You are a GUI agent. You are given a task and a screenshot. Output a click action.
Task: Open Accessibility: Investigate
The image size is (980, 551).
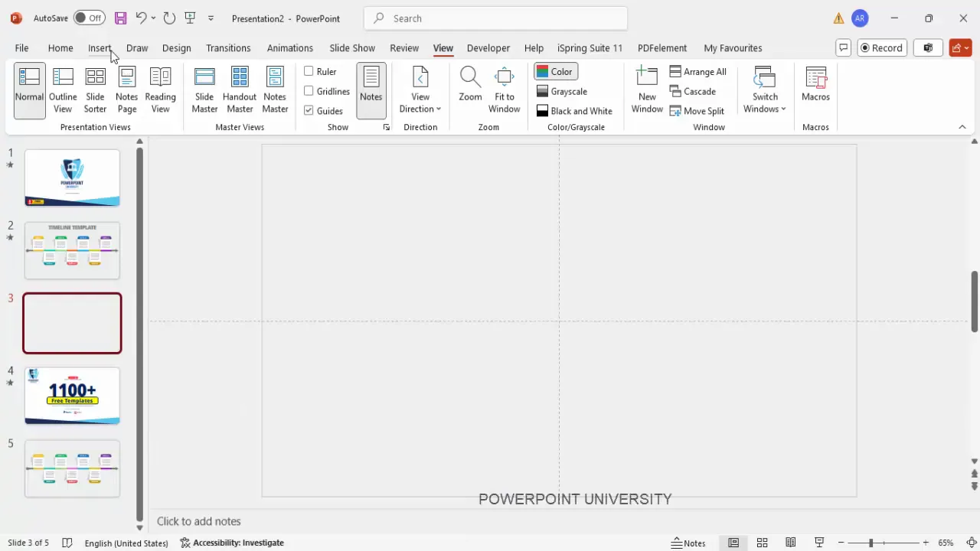click(x=238, y=543)
